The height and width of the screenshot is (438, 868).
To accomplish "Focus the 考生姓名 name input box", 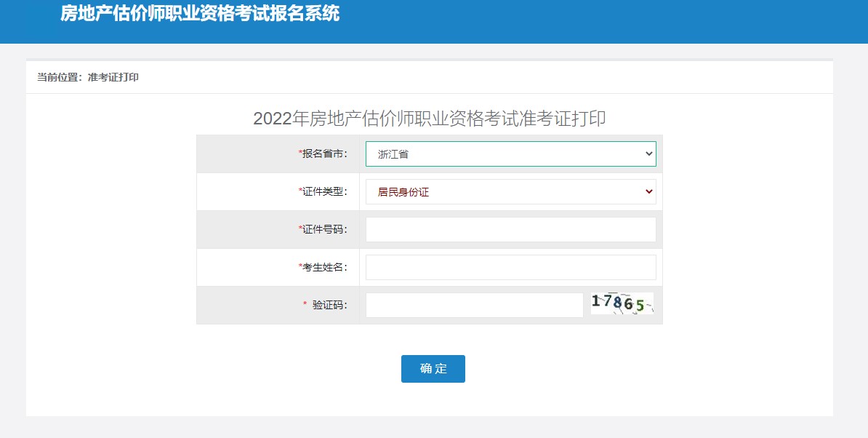I will pyautogui.click(x=509, y=267).
